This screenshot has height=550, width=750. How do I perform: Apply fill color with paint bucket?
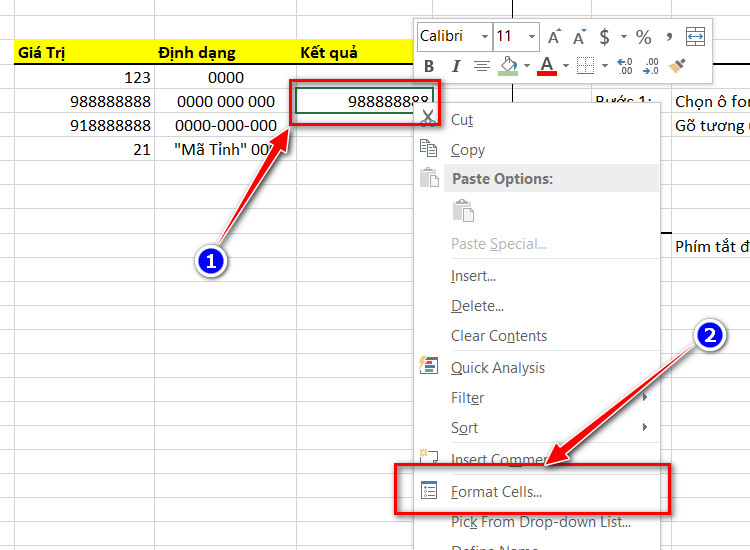click(x=508, y=66)
